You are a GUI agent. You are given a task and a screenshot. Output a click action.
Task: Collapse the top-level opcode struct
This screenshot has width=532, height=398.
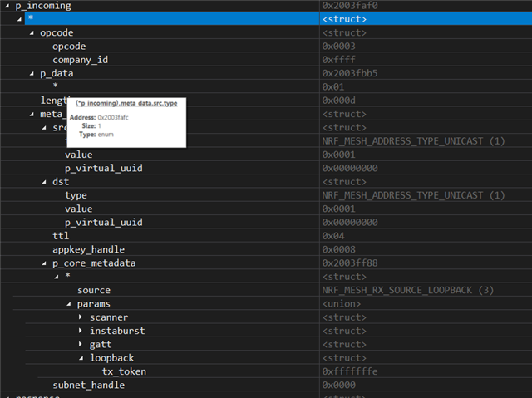pos(32,32)
